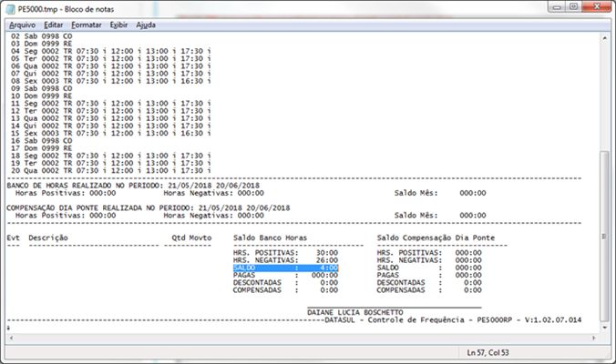Image resolution: width=616 pixels, height=364 pixels.
Task: Click the '03 Dom 0999 RE' row
Action: click(x=41, y=44)
